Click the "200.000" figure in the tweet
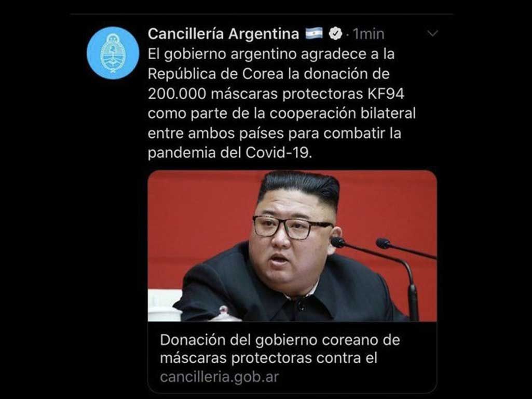This screenshot has height=399, width=532. coord(177,94)
